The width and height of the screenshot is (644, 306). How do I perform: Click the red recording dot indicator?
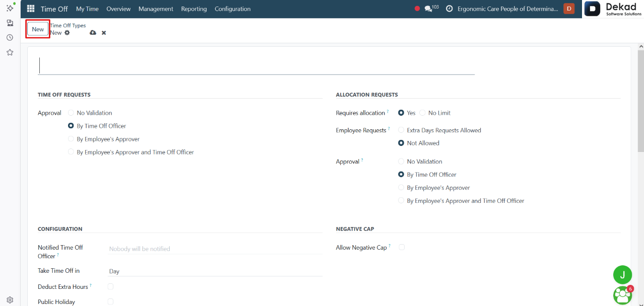[417, 9]
